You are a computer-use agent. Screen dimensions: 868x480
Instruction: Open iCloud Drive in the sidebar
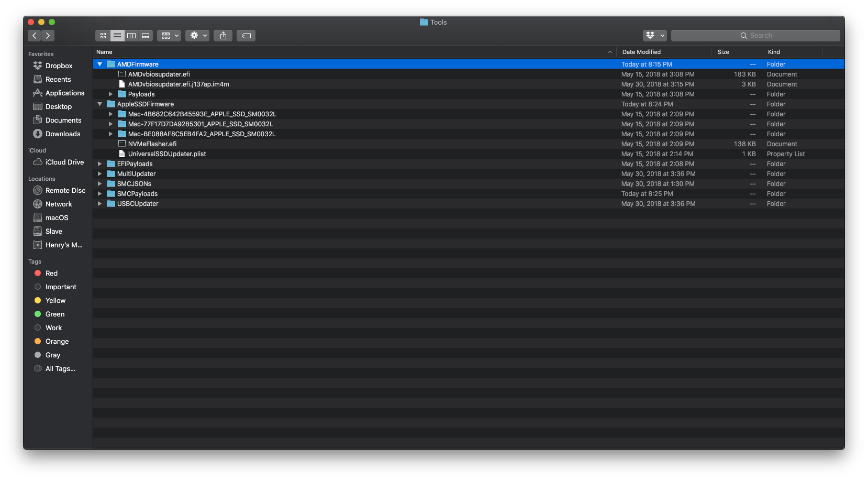[x=64, y=162]
